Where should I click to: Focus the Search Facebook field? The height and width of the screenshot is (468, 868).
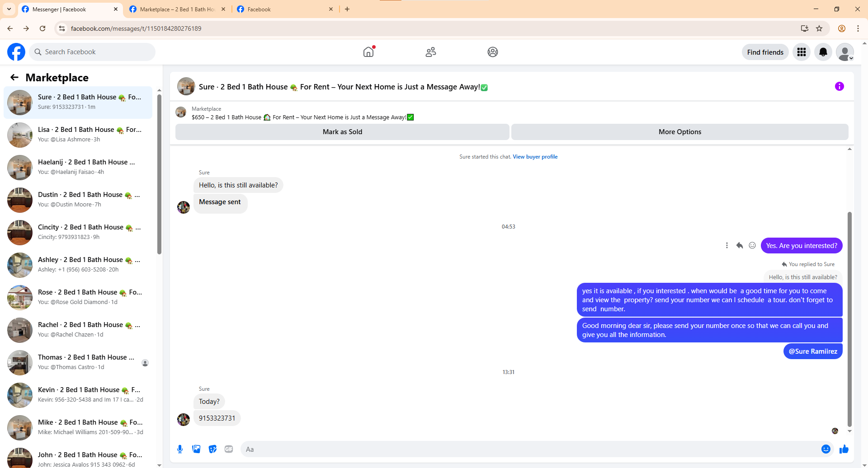92,52
